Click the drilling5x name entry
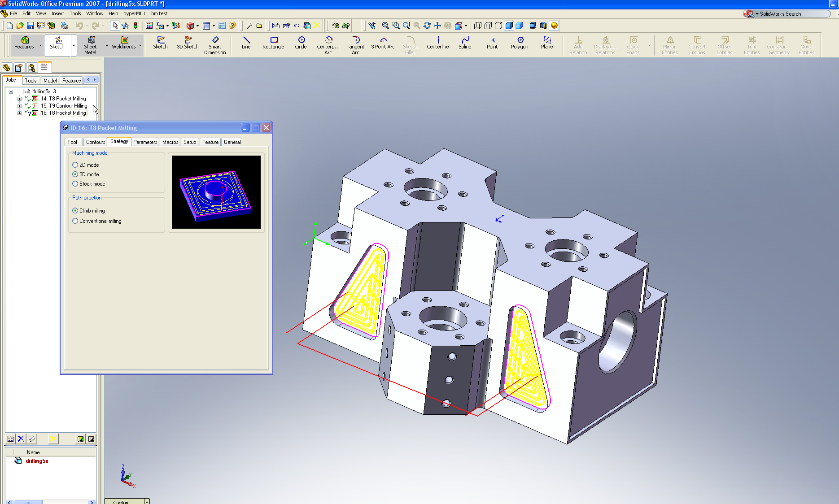The height and width of the screenshot is (504, 839). tap(37, 461)
